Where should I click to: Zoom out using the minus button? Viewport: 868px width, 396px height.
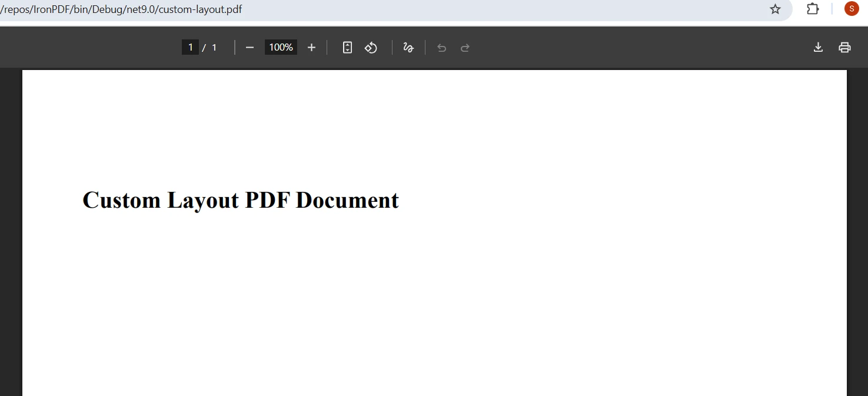coord(250,48)
